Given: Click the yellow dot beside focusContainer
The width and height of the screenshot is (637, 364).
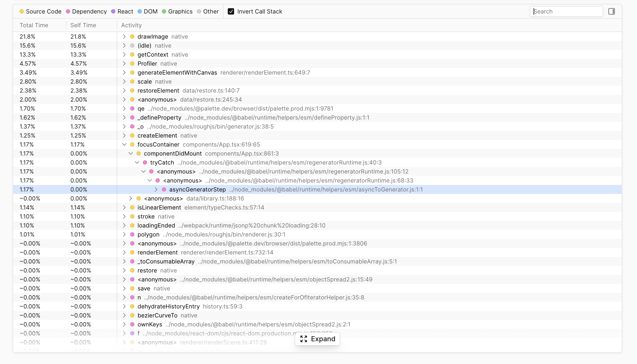Looking at the screenshot, I should click(132, 144).
